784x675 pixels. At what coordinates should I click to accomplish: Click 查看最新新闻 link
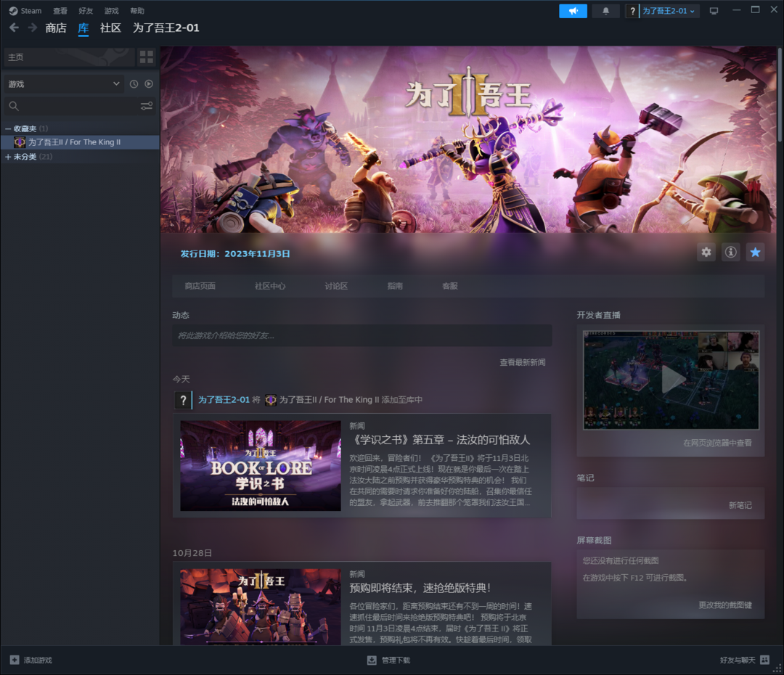[523, 362]
